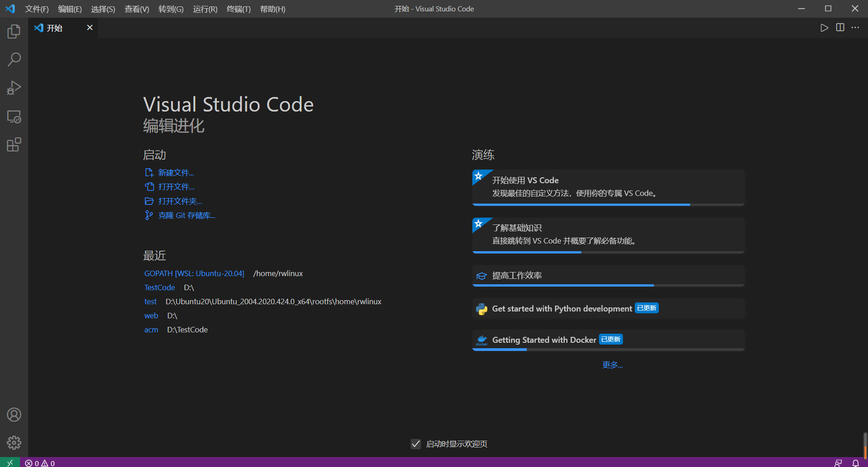The image size is (868, 467).
Task: Open More Actions ellipsis in editor toolbar
Action: tap(855, 28)
